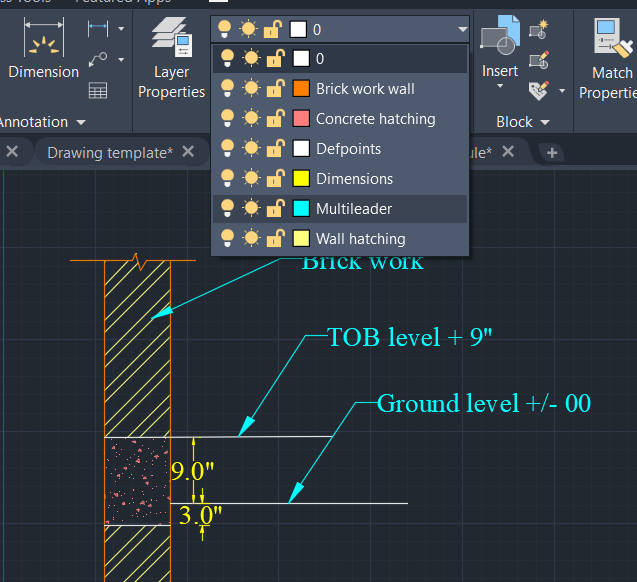637x582 pixels.
Task: Click the Edit Block icon
Action: [539, 60]
